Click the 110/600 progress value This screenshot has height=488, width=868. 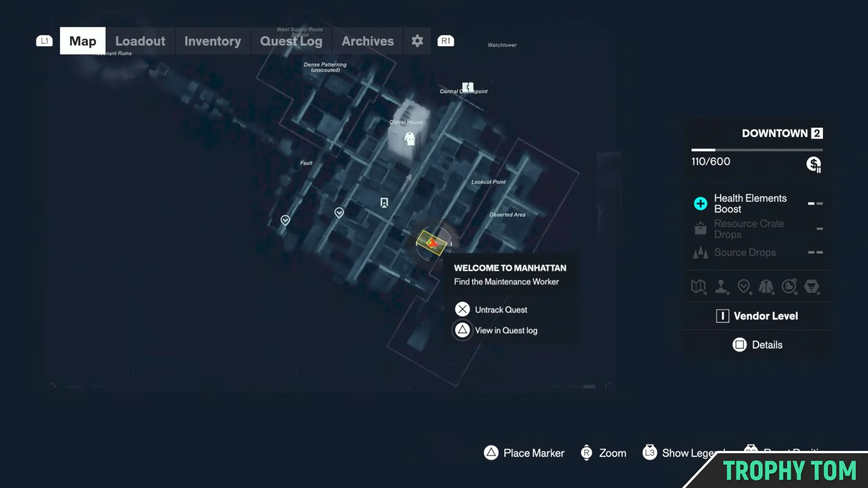pyautogui.click(x=711, y=161)
